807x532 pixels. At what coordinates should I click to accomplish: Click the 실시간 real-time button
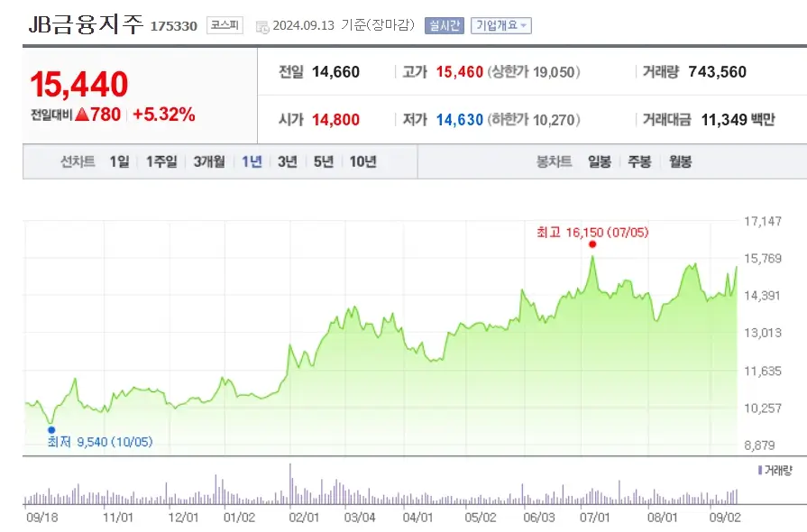point(443,24)
